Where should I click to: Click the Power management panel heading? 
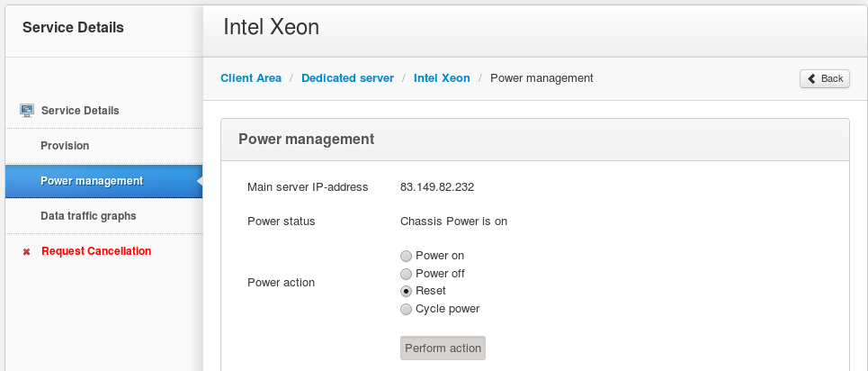point(306,140)
